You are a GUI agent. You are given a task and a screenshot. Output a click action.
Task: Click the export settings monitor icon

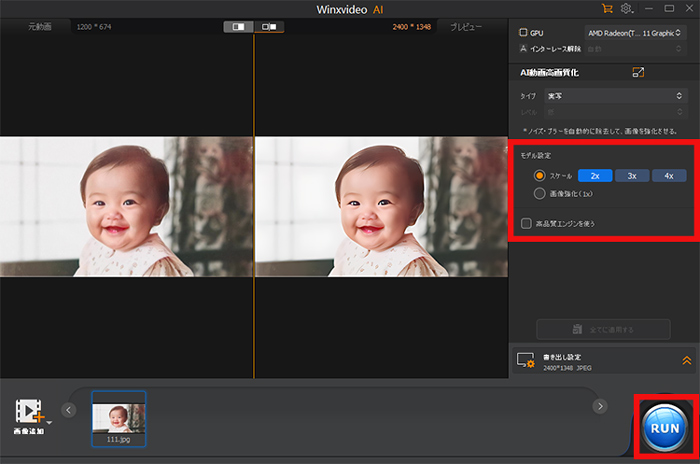[x=526, y=361]
